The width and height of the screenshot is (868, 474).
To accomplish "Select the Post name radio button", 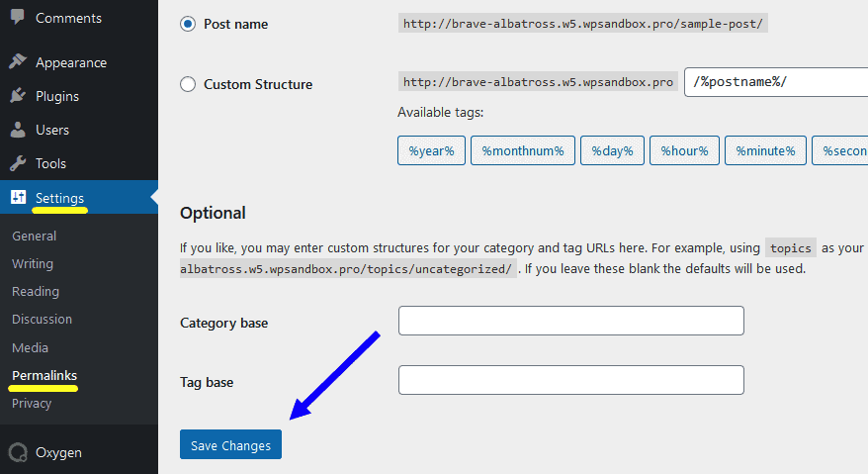I will tap(188, 24).
